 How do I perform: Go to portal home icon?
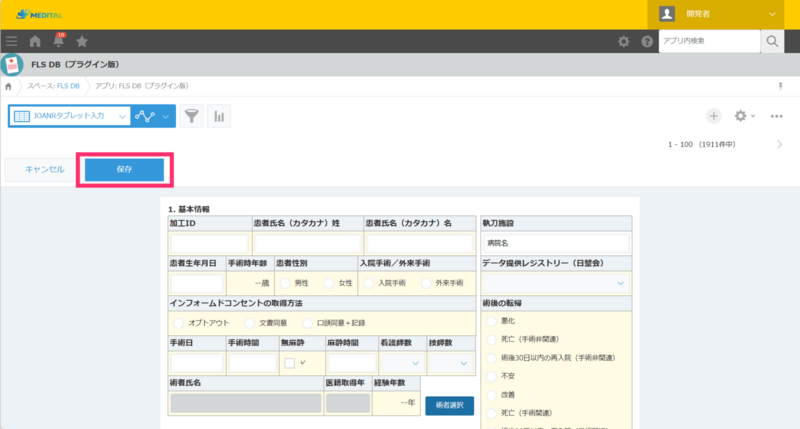[35, 41]
